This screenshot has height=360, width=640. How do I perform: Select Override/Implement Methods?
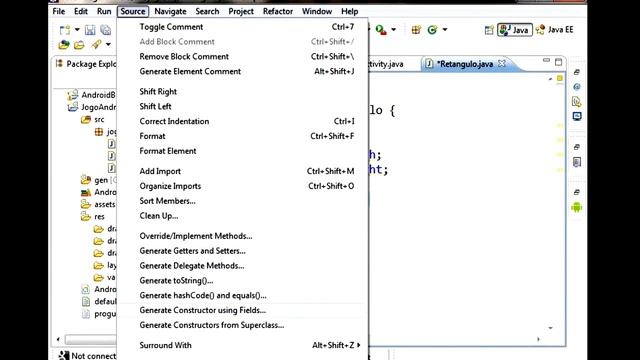[242, 236]
